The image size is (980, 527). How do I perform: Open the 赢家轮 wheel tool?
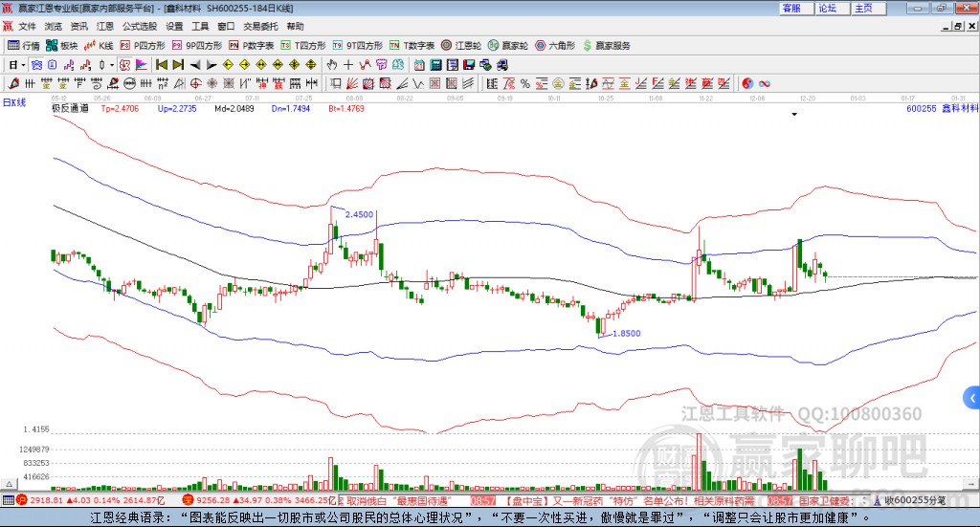pyautogui.click(x=507, y=46)
